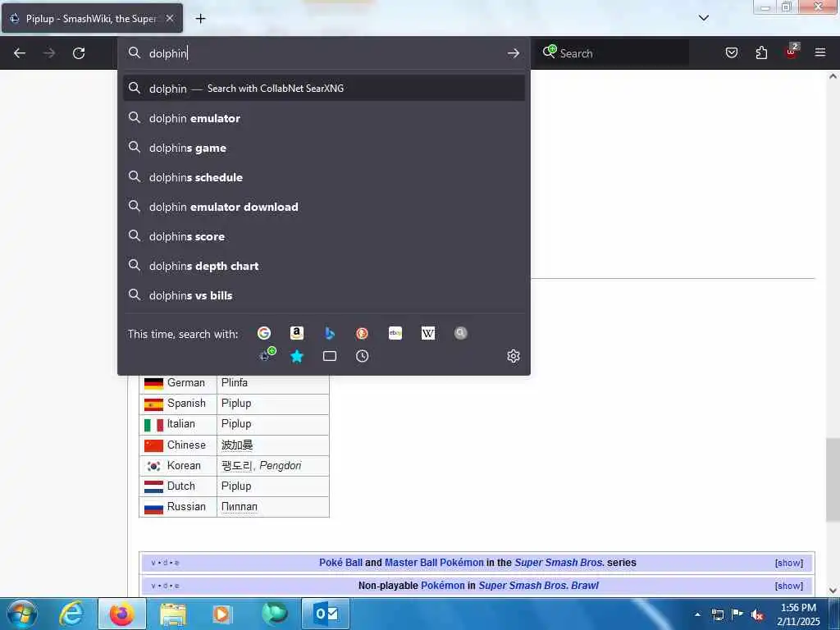Open the Super Smash Bros. series link
The height and width of the screenshot is (630, 840).
tap(559, 563)
